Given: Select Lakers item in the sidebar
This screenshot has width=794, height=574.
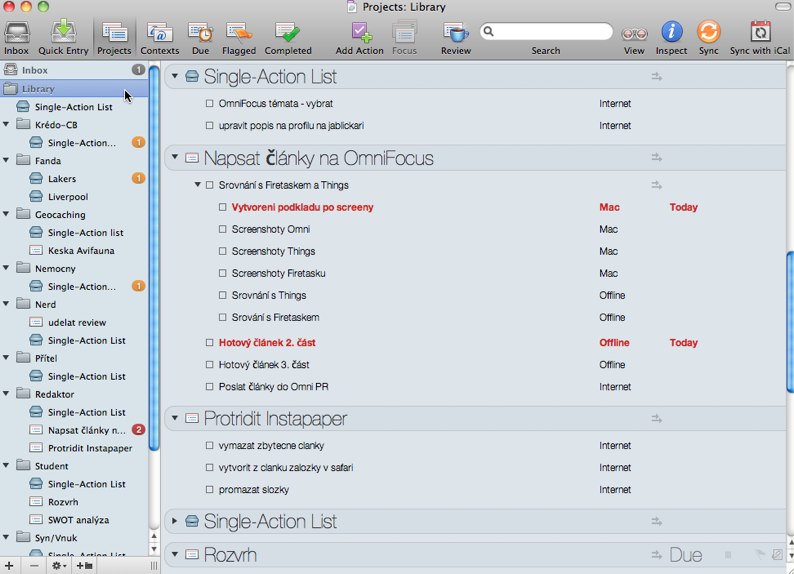Looking at the screenshot, I should pos(62,179).
